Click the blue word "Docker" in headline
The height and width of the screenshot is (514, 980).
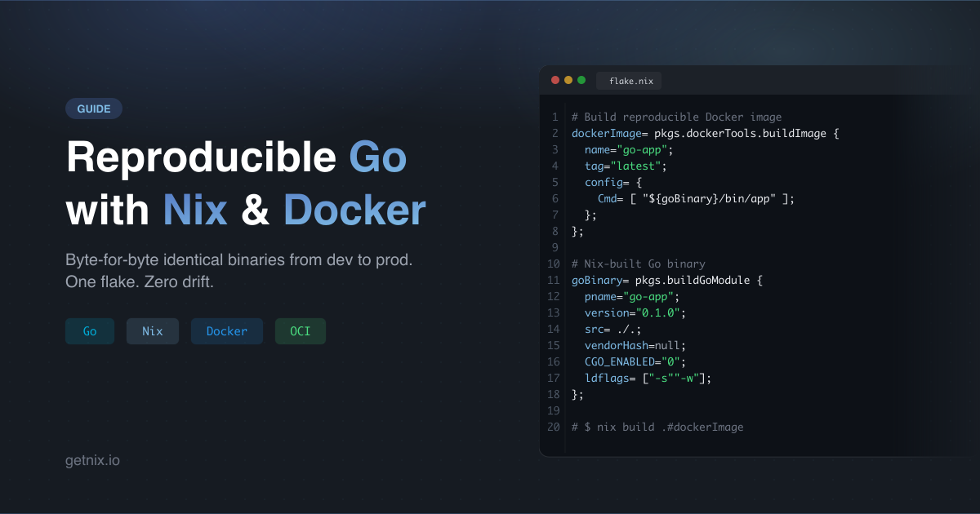click(x=354, y=210)
